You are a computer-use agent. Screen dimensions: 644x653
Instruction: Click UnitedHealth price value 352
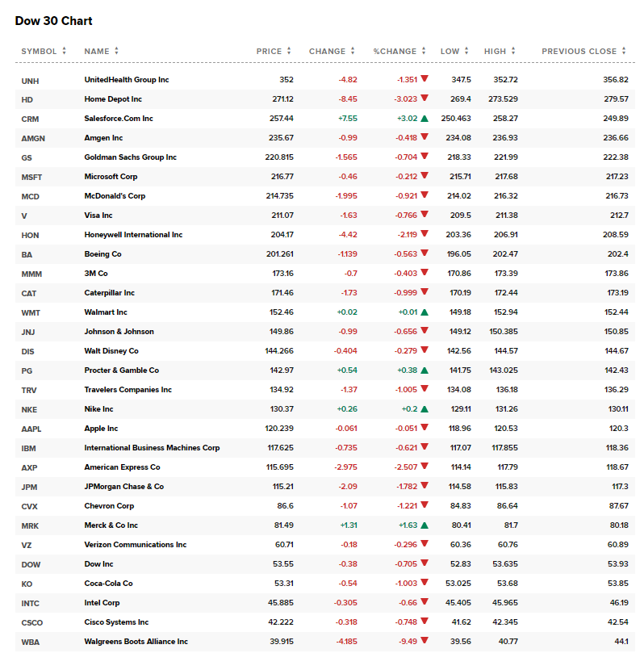click(286, 80)
